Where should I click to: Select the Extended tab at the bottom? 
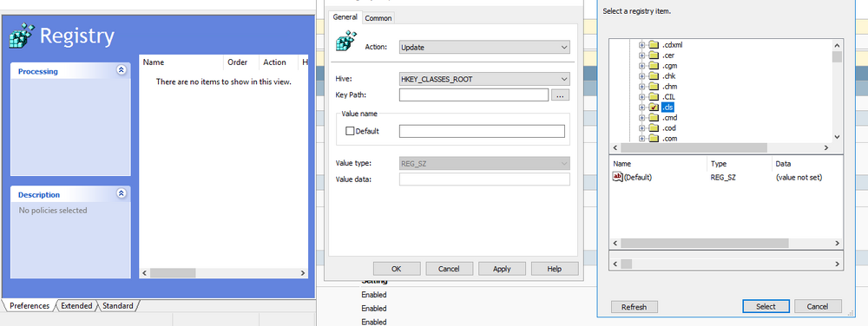pyautogui.click(x=76, y=305)
